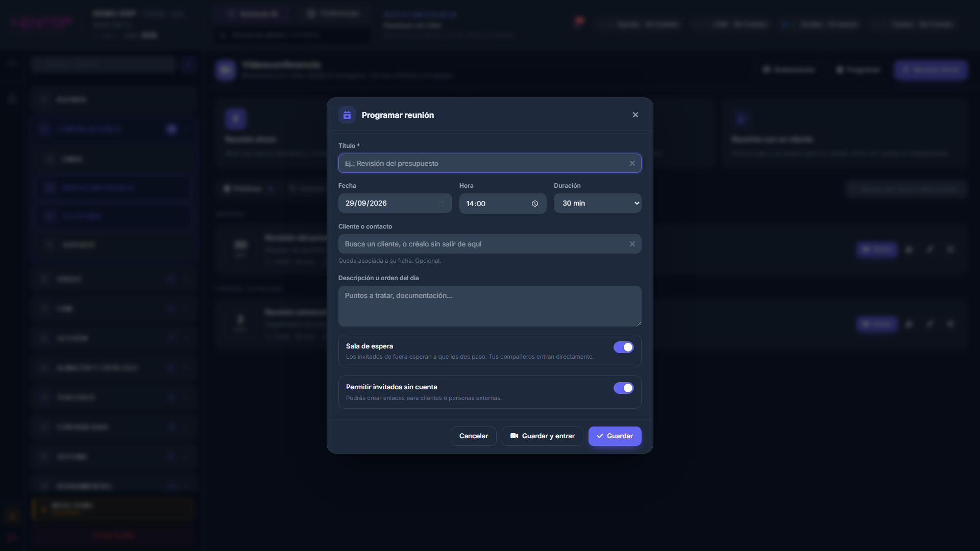The width and height of the screenshot is (980, 551).
Task: Open the date picker calendar icon
Action: coord(441,203)
